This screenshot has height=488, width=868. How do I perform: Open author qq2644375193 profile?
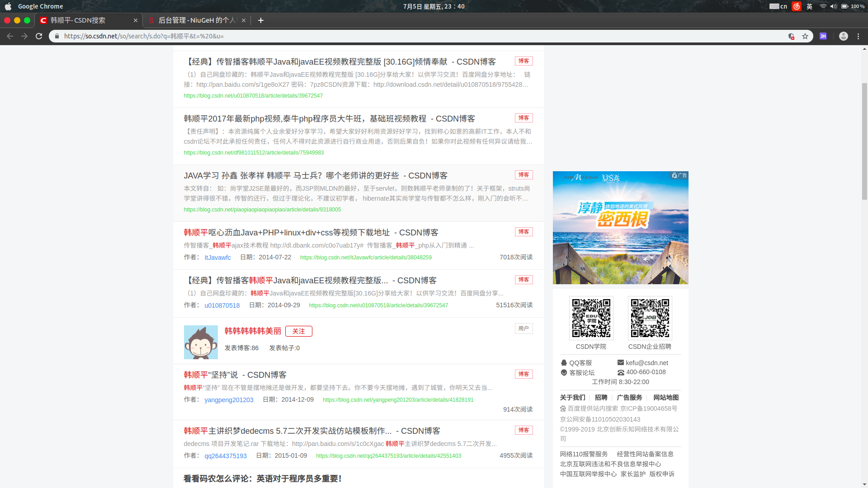click(x=226, y=456)
